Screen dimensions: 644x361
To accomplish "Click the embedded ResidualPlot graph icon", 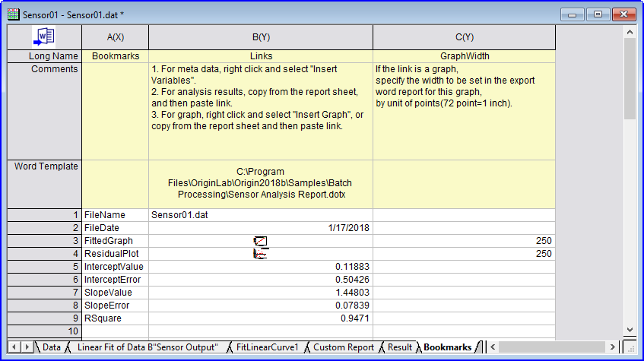I will click(x=260, y=254).
